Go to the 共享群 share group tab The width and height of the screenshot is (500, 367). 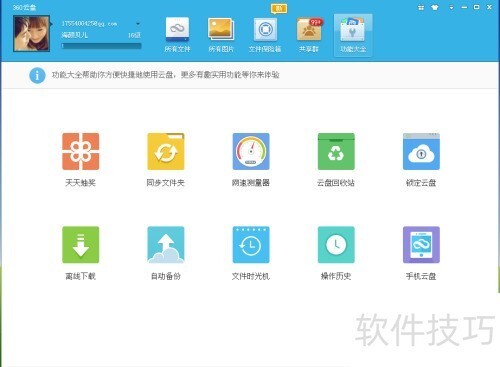(x=309, y=35)
